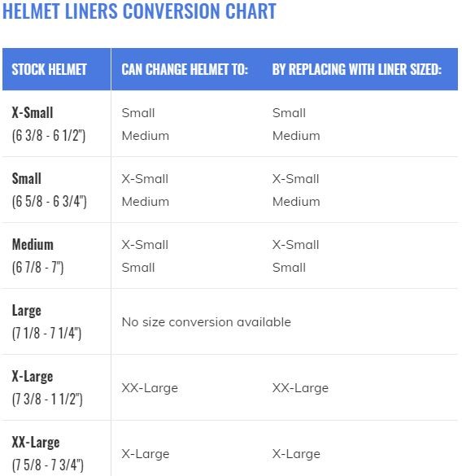
Task: Click the Can Change Helmet To header
Action: coord(185,69)
